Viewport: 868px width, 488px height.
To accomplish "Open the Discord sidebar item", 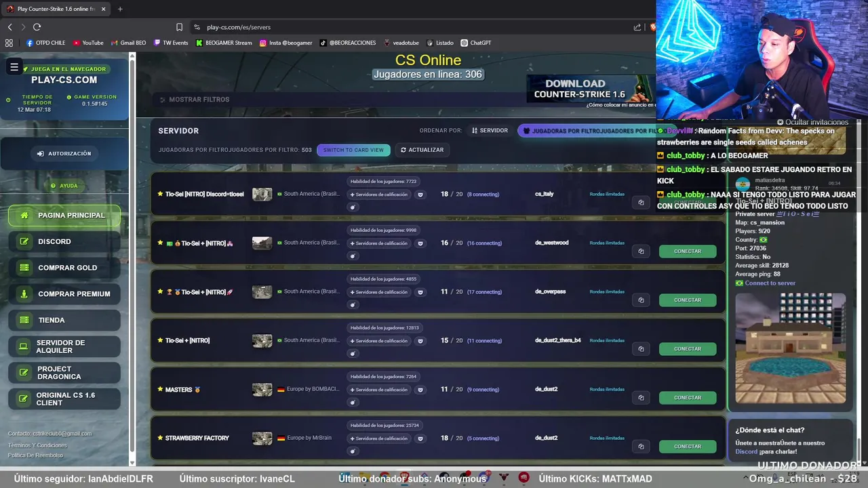I will 64,241.
